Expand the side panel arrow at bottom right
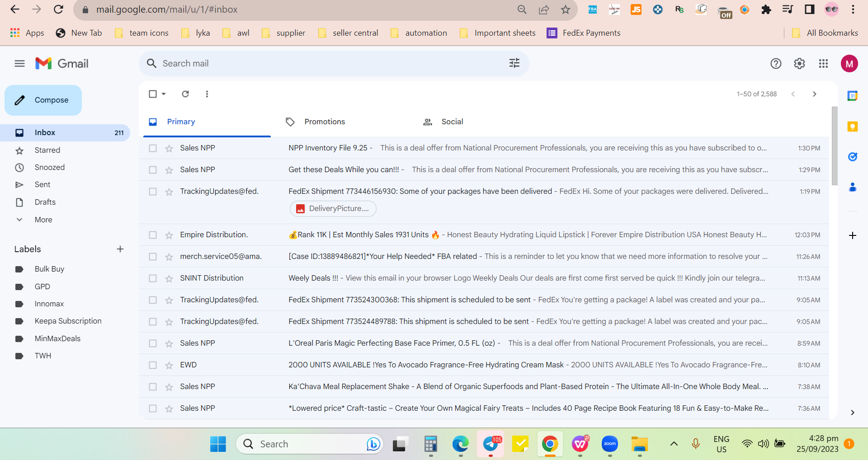The height and width of the screenshot is (460, 868). click(853, 412)
